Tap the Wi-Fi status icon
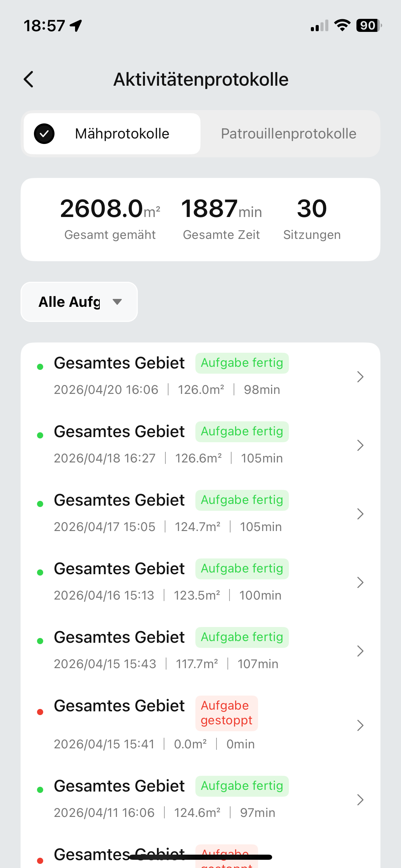Viewport: 401px width, 868px height. pos(342,25)
